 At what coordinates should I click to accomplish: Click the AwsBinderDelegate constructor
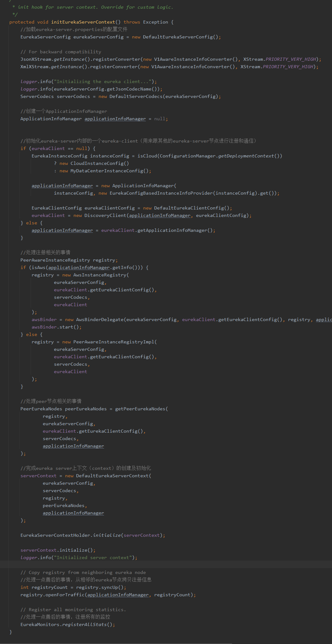[100, 320]
